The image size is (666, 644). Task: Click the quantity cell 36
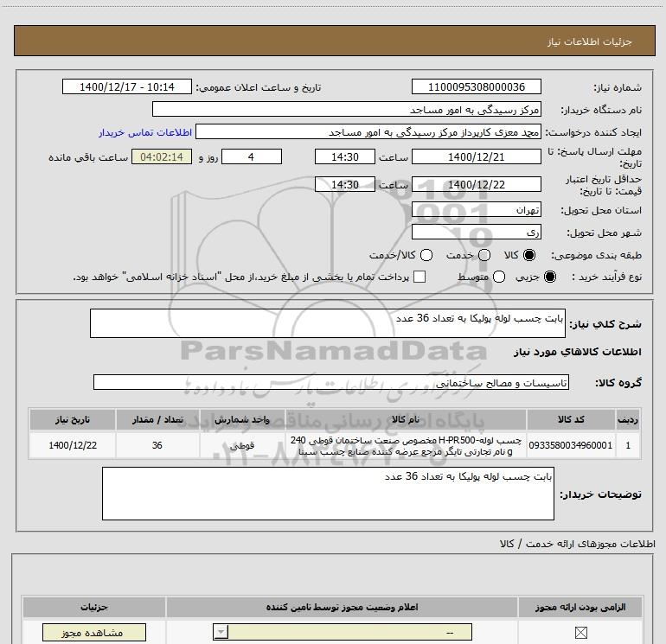coord(157,445)
